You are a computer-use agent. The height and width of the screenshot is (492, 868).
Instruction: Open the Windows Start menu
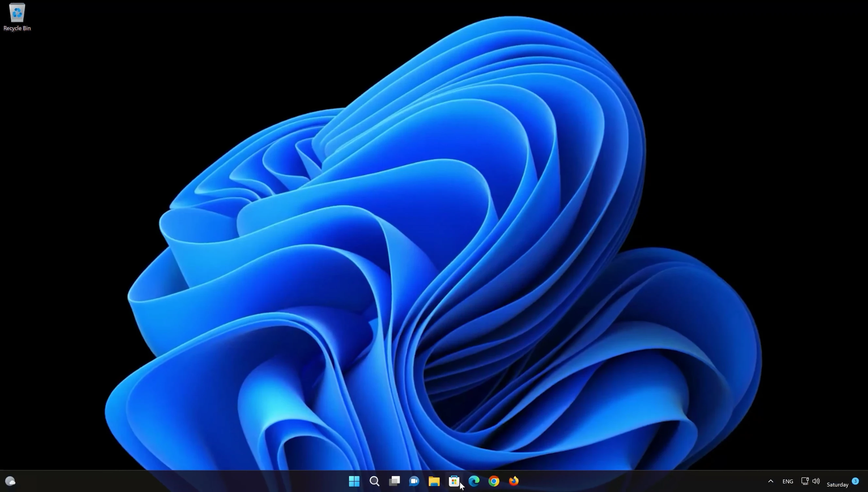click(354, 481)
